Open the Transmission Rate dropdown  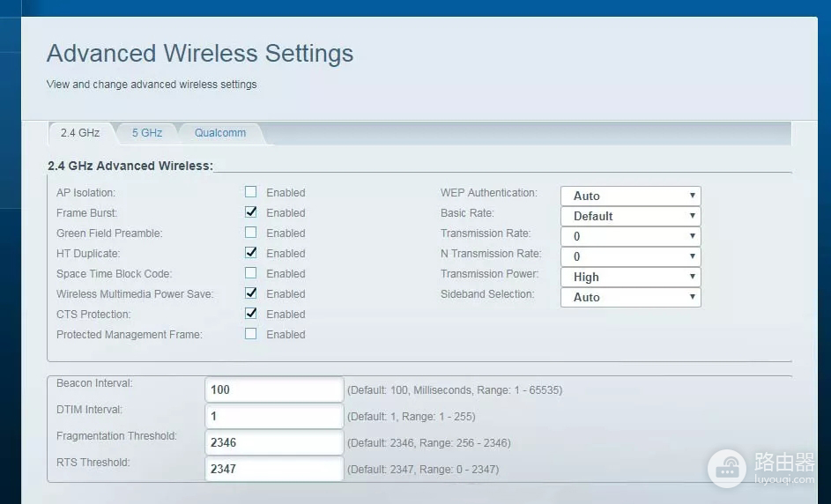point(630,236)
